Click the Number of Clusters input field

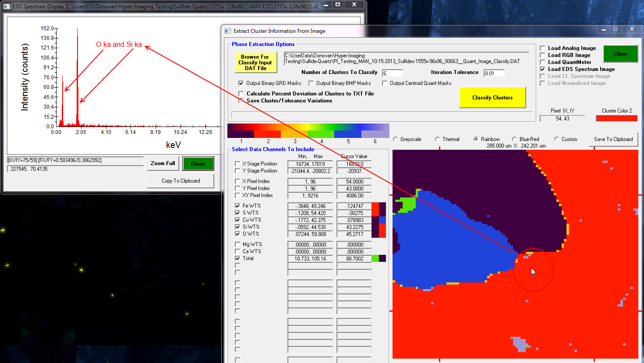(x=392, y=73)
